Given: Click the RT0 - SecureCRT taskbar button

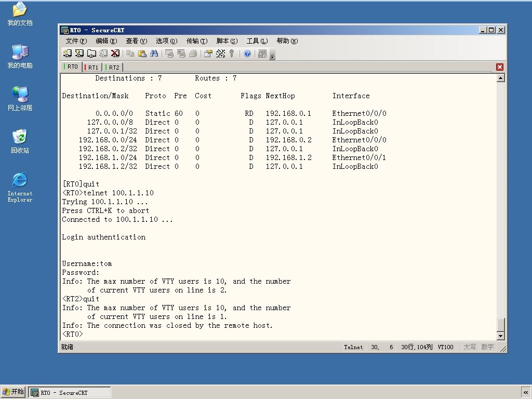Looking at the screenshot, I should tap(70, 393).
